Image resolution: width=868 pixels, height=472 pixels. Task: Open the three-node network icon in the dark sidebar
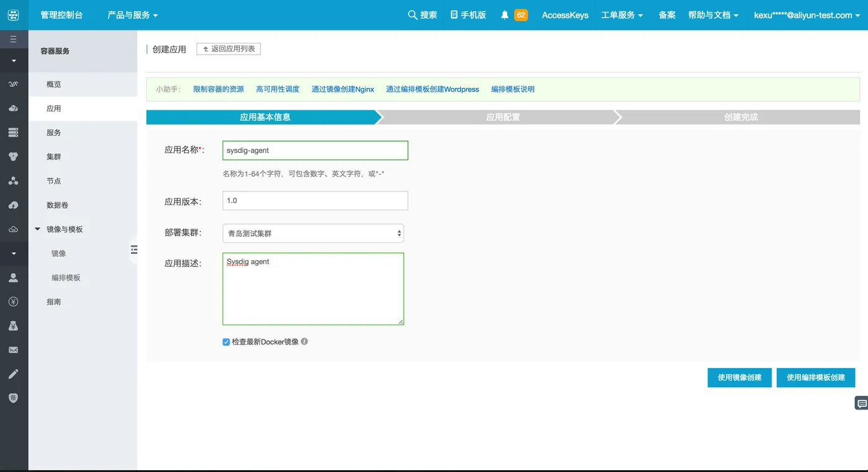point(14,181)
